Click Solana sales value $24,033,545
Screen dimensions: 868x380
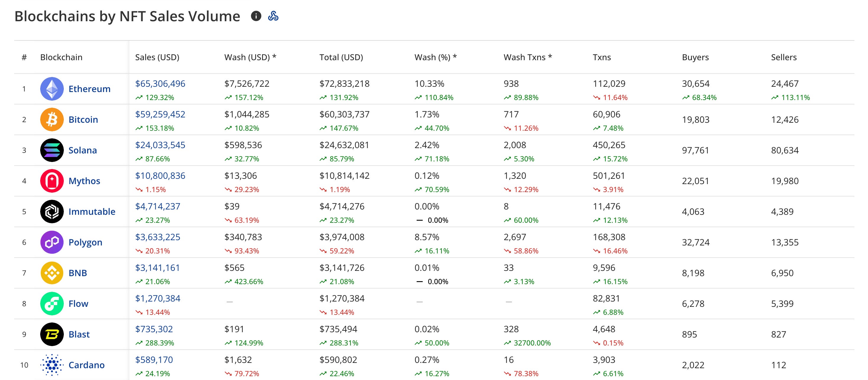pyautogui.click(x=160, y=145)
